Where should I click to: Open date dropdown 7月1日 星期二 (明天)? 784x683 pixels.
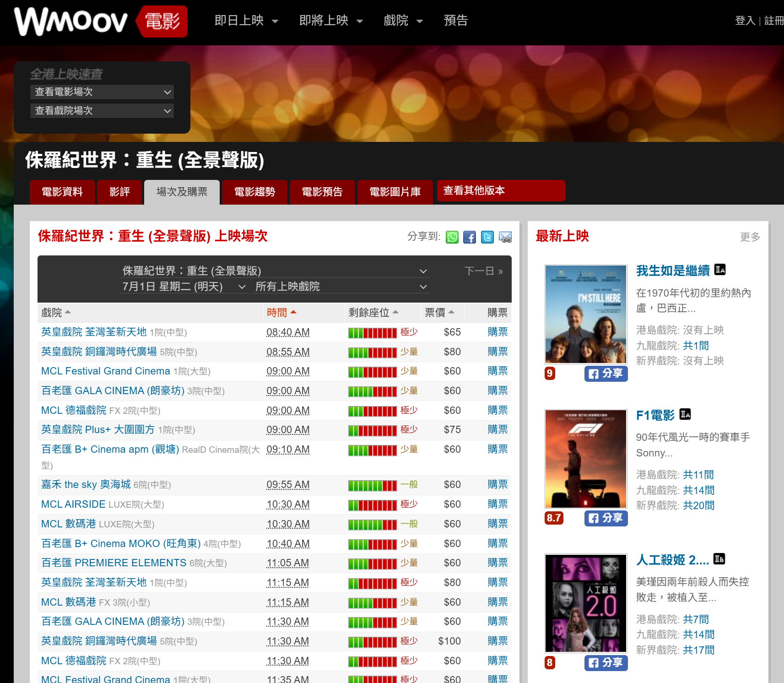pyautogui.click(x=184, y=287)
